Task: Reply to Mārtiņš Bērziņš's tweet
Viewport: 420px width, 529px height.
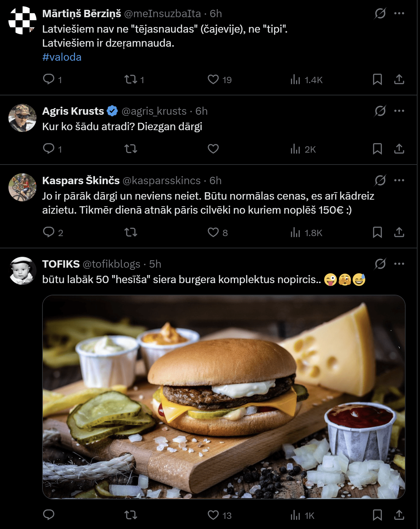Action: (x=48, y=79)
